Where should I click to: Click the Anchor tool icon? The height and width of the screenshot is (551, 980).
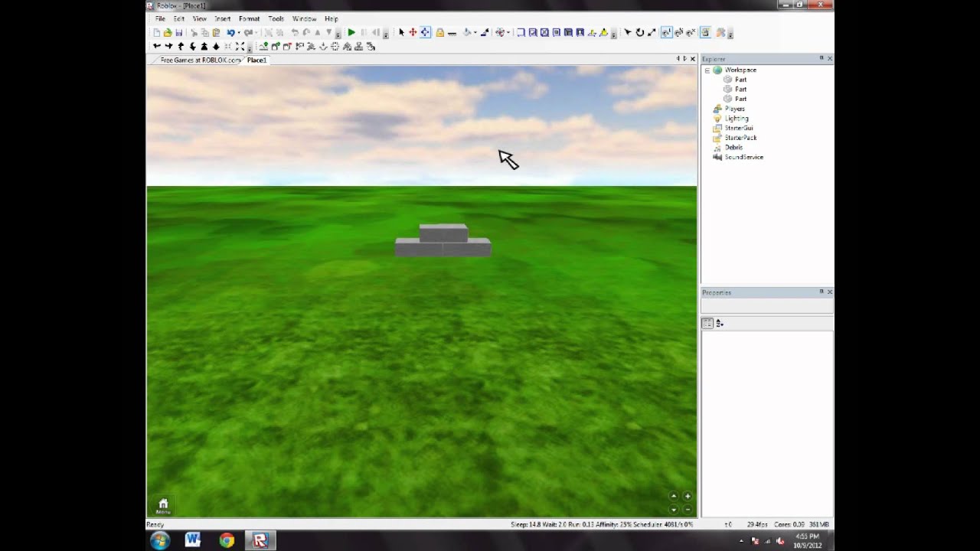452,34
